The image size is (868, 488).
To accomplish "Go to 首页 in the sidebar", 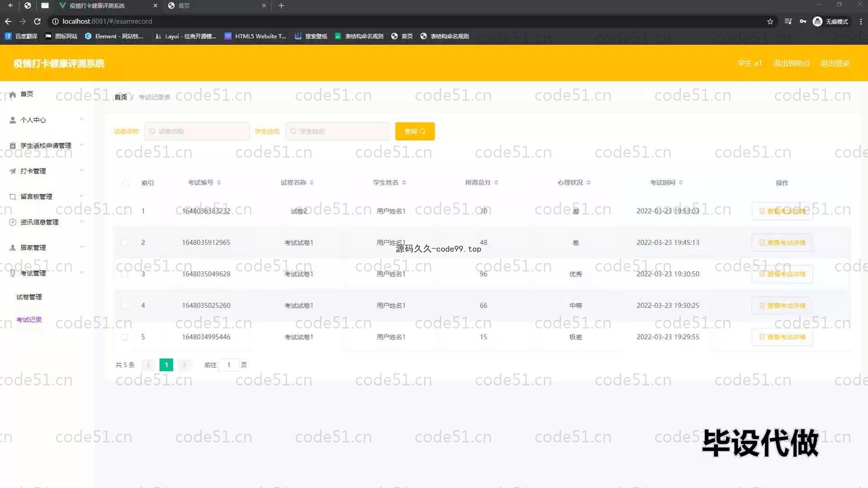I will tap(27, 94).
